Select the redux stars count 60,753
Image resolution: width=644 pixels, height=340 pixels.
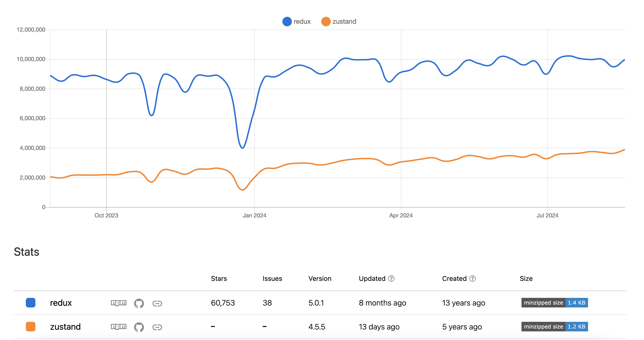pos(223,303)
